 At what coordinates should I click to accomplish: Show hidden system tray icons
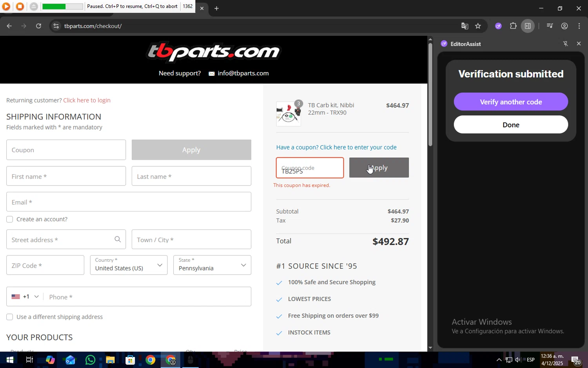click(499, 360)
